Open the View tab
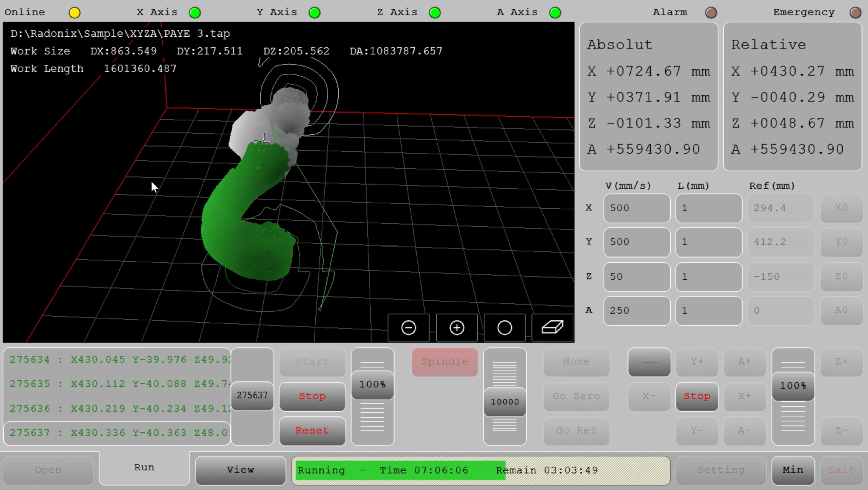The image size is (868, 490). (240, 470)
